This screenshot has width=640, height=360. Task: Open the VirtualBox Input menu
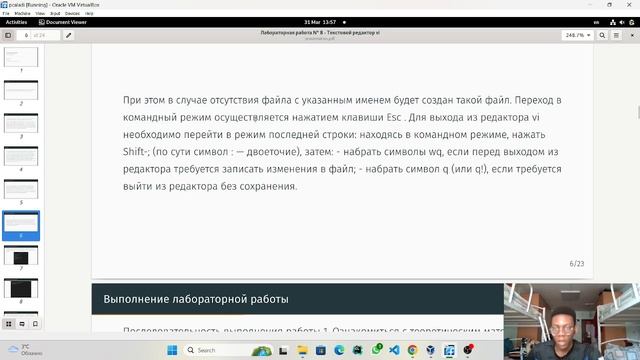(55, 13)
